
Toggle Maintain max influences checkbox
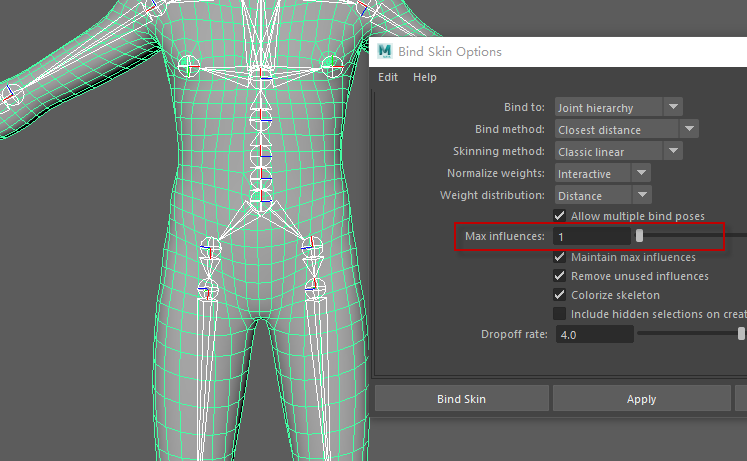tap(559, 257)
